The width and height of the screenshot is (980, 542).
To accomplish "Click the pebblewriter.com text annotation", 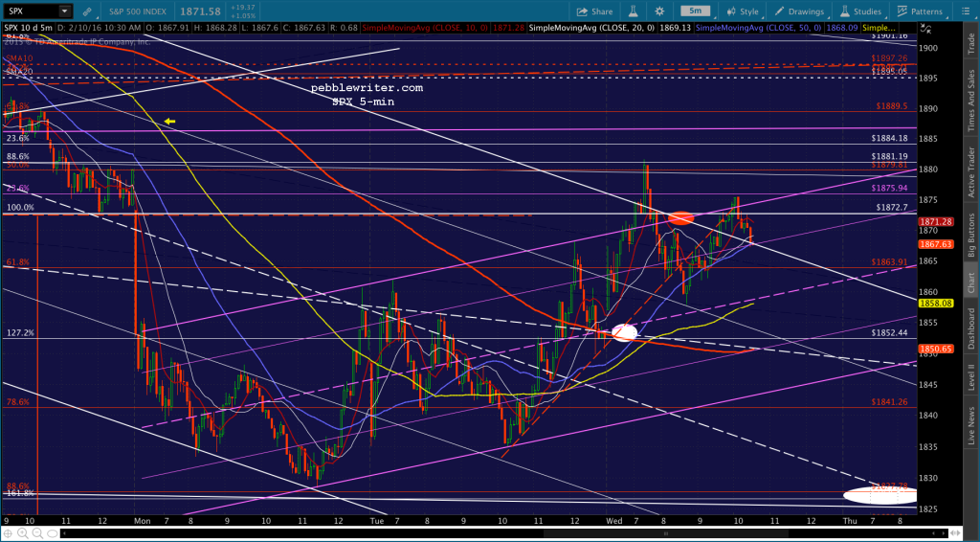I will click(367, 88).
